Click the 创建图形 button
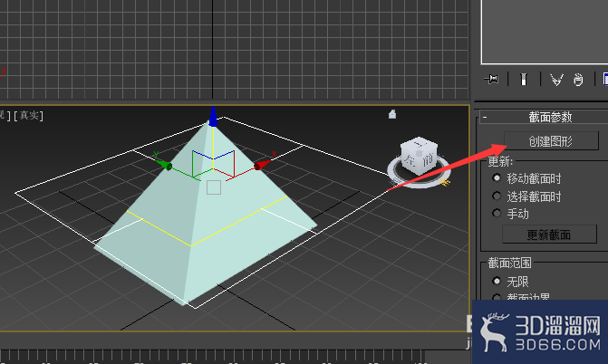Viewport: 608px width, 364px height. [x=551, y=141]
